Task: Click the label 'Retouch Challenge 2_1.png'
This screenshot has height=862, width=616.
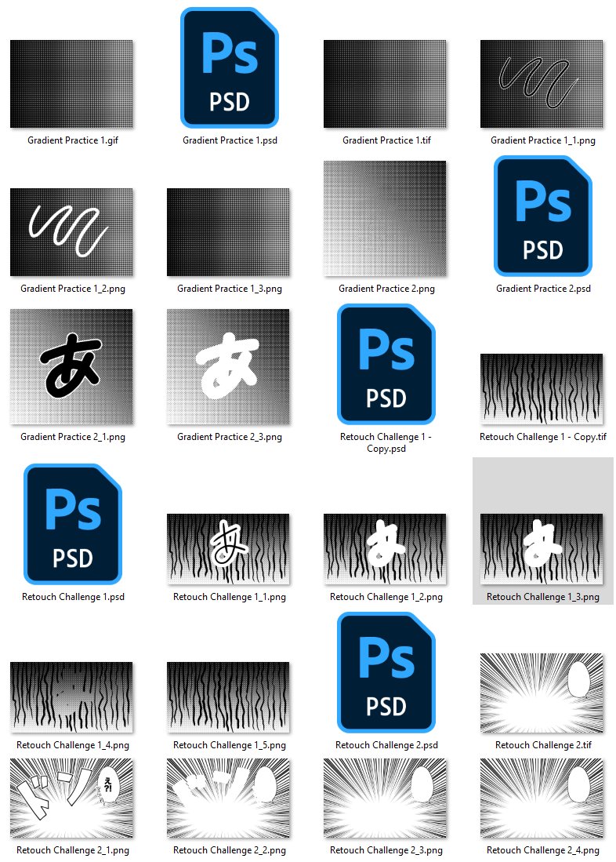Action: [x=73, y=850]
